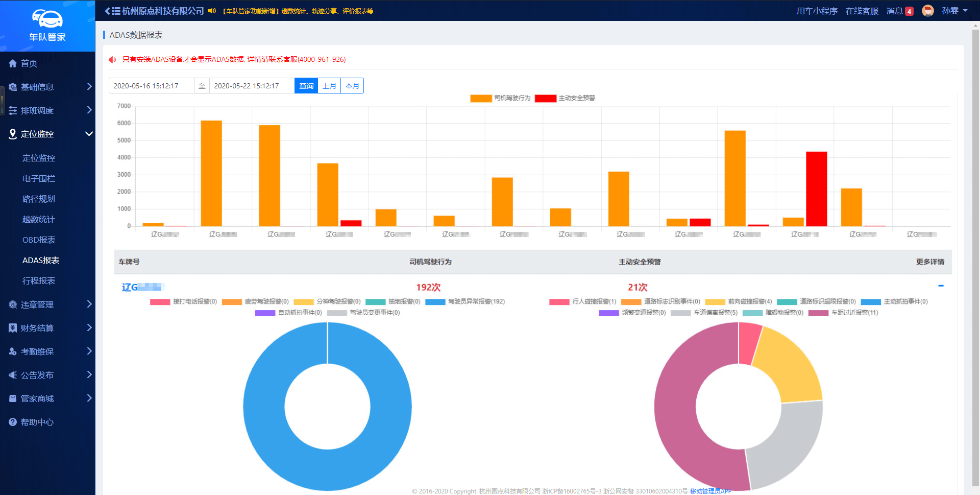980x495 pixels.
Task: Toggle 驾驶员异常报警(192) legend item
Action: pos(465,302)
